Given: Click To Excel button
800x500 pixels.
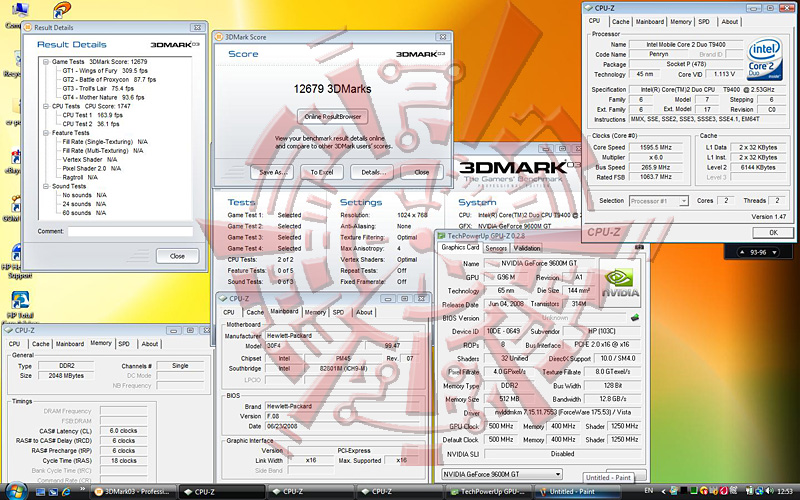Looking at the screenshot, I should click(321, 172).
